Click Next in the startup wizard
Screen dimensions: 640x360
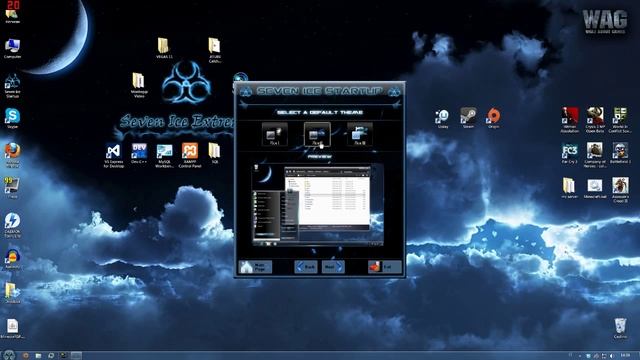(x=333, y=267)
